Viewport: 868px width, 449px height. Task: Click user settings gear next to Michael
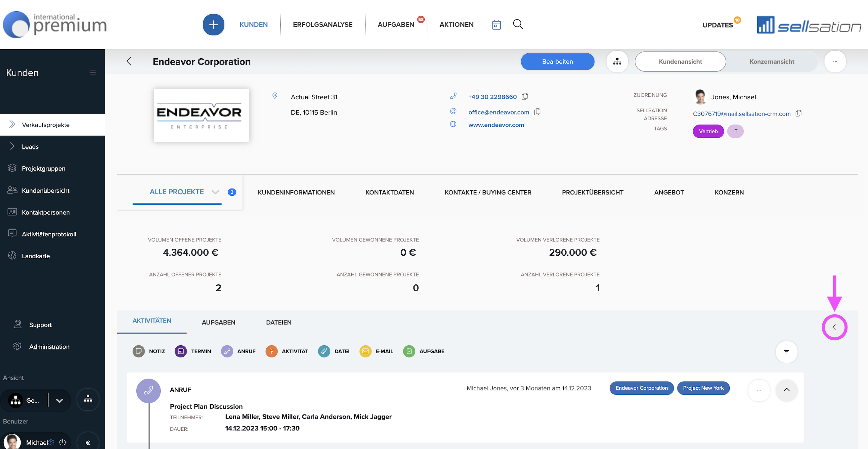tap(51, 442)
